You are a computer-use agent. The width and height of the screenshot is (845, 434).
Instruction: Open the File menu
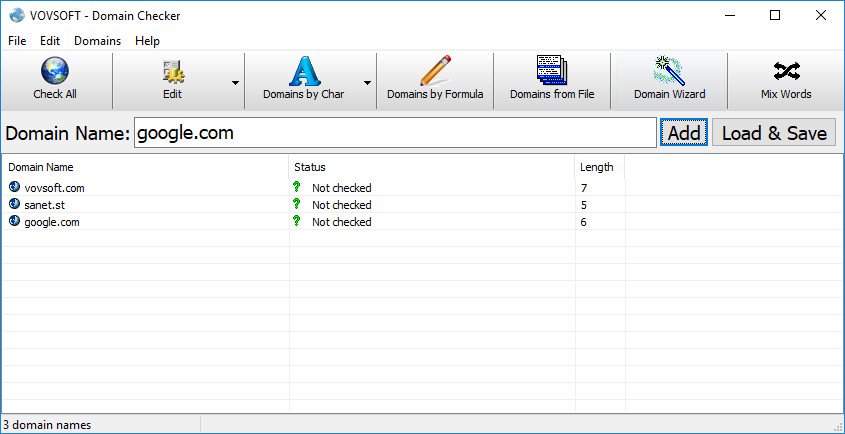(17, 41)
